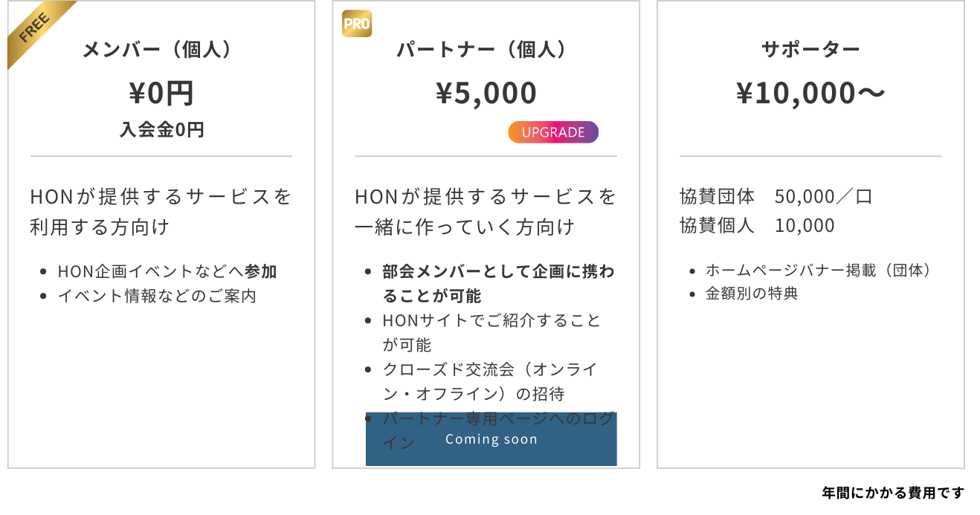
Task: Select the パートナー（個人） plan heading
Action: tap(486, 50)
